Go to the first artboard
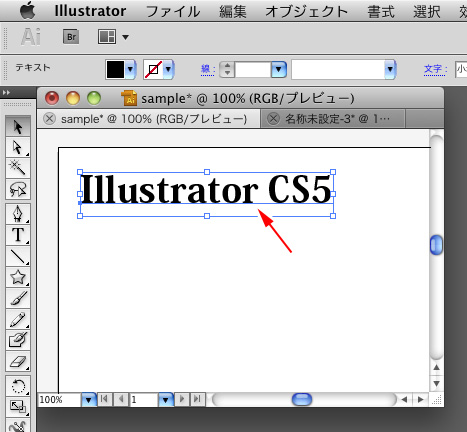Image resolution: width=467 pixels, height=432 pixels. [x=104, y=399]
